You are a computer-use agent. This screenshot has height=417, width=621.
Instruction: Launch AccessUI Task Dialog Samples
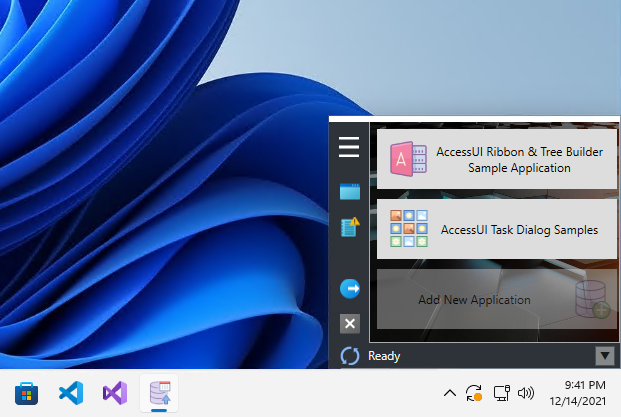(x=497, y=229)
